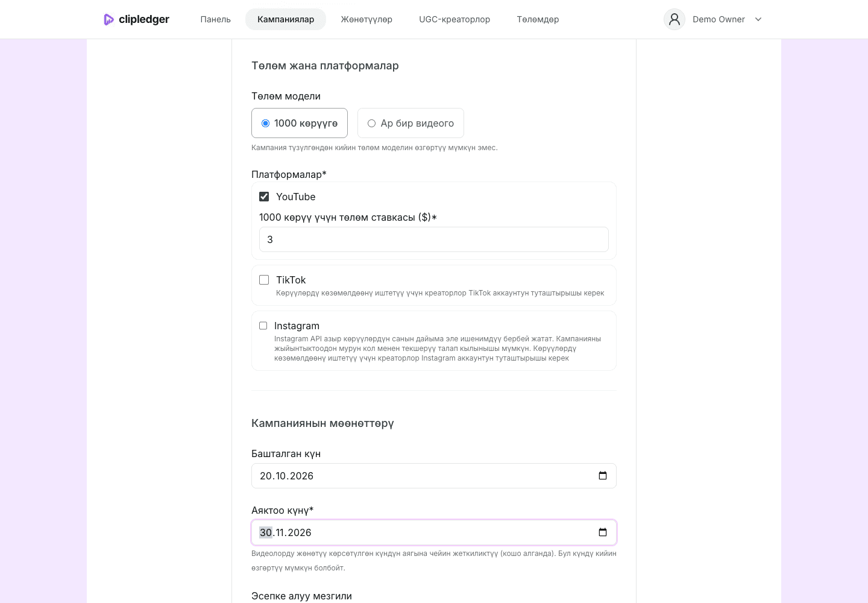Image resolution: width=868 pixels, height=603 pixels.
Task: Click the YouTube rate input field
Action: tap(434, 239)
